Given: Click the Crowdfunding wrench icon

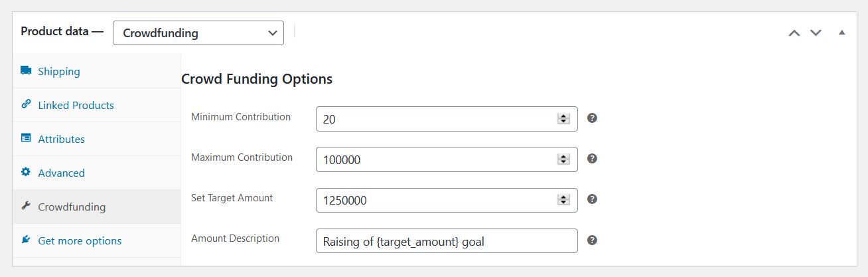Looking at the screenshot, I should coord(26,206).
